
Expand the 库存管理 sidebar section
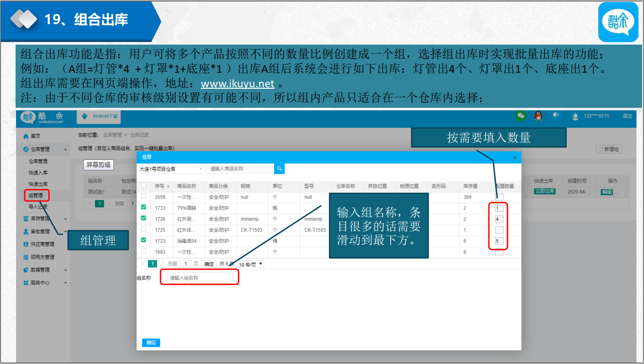pyautogui.click(x=65, y=219)
